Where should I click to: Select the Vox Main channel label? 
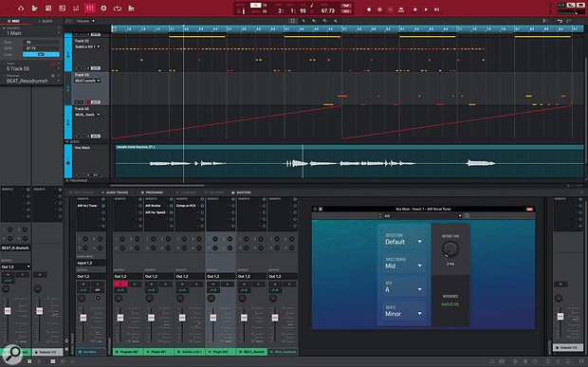pos(91,352)
